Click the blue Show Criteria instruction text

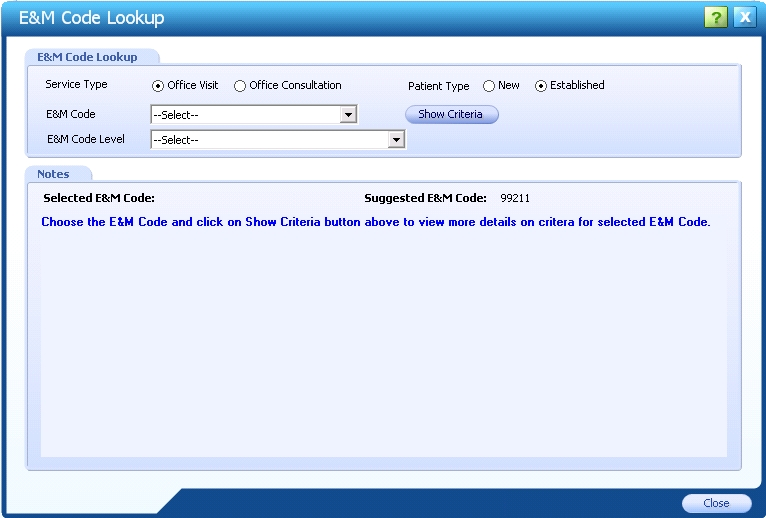376,222
